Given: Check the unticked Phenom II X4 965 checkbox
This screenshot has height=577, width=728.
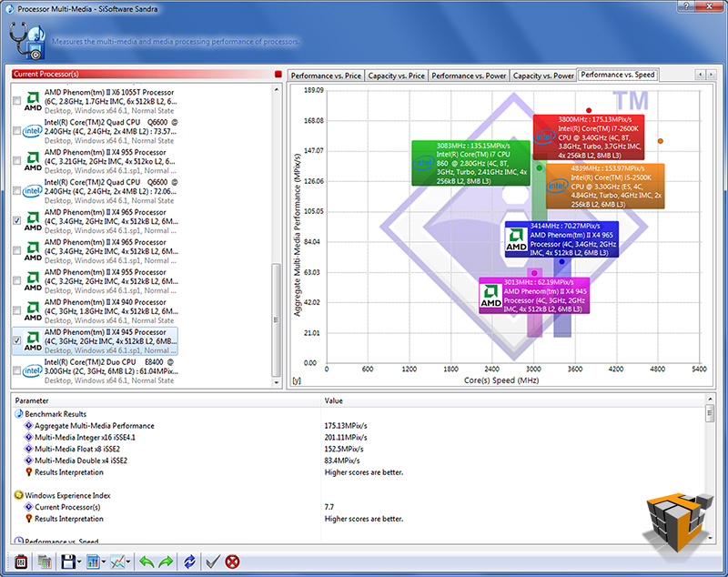Looking at the screenshot, I should coord(16,250).
